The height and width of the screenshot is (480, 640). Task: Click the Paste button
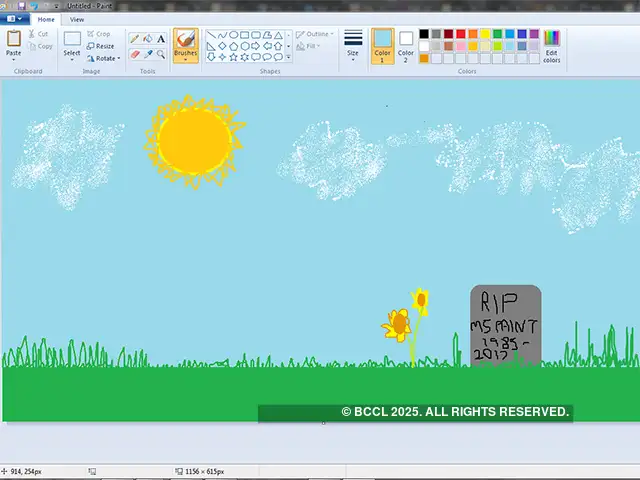pos(13,44)
